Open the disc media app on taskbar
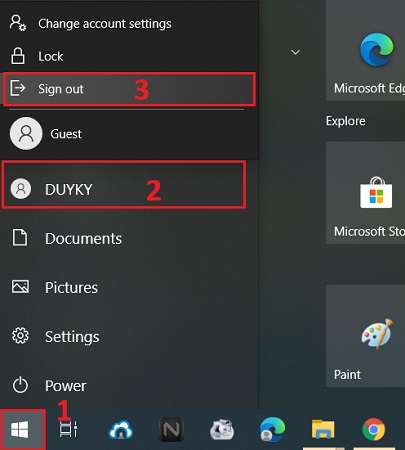The image size is (405, 450). pyautogui.click(x=222, y=429)
